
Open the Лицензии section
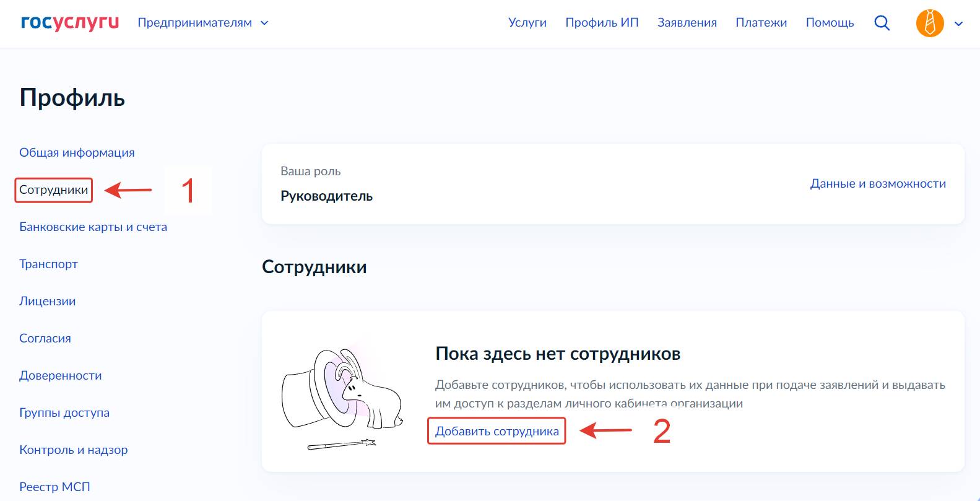47,301
